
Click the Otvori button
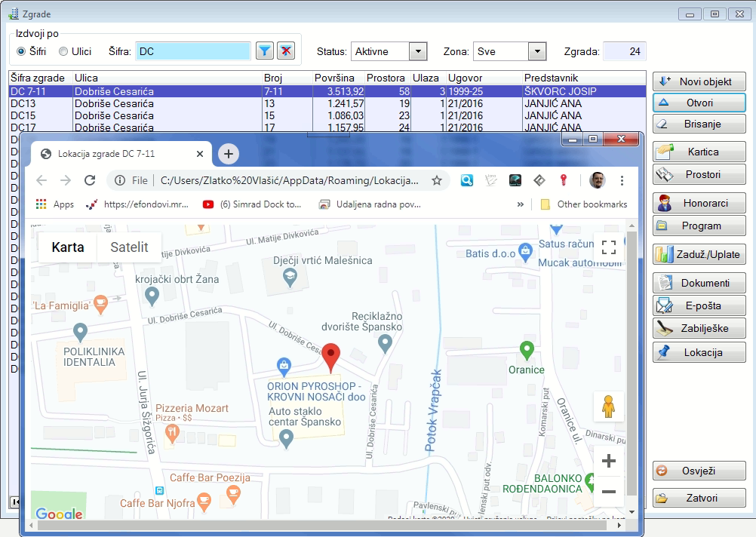click(x=699, y=103)
